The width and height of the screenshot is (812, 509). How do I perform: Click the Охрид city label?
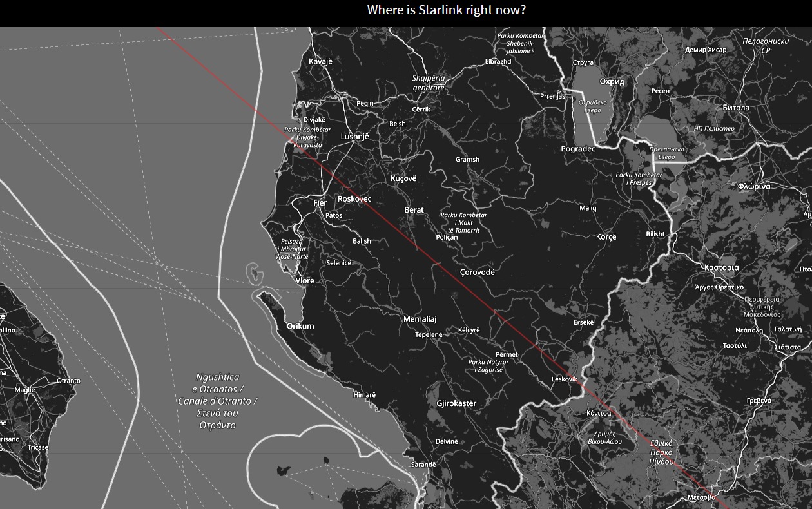(x=612, y=82)
